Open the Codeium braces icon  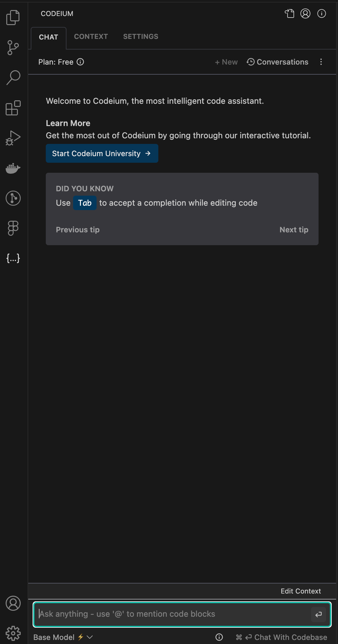coord(13,258)
